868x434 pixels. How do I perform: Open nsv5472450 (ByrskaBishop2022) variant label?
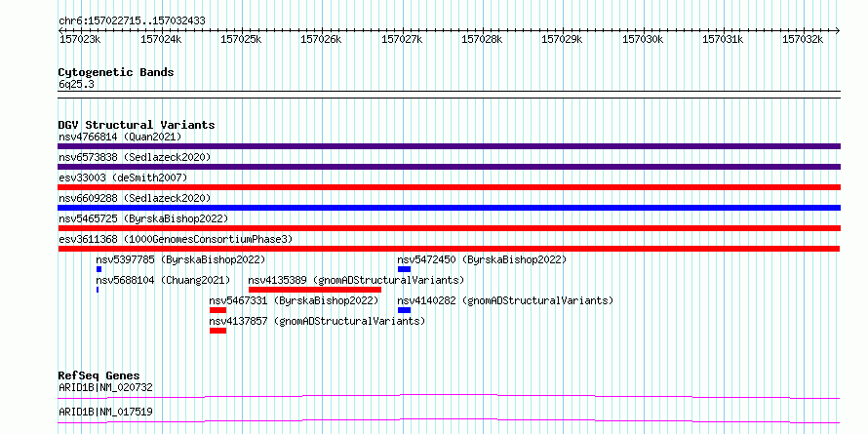(x=482, y=259)
